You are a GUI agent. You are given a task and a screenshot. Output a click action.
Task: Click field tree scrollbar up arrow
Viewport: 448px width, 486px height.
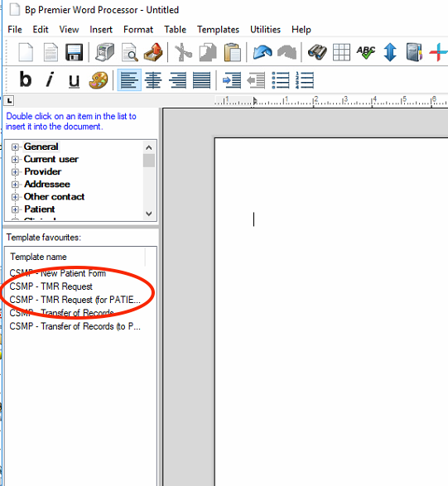click(x=149, y=147)
